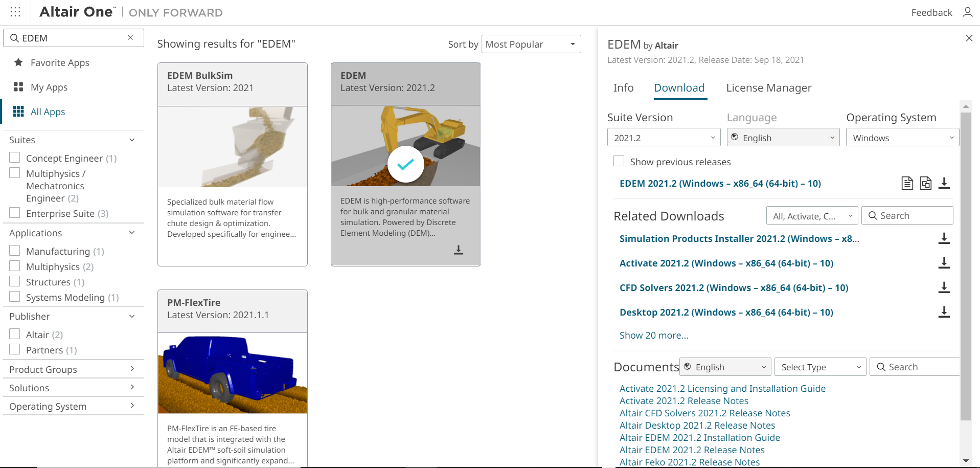Switch to the License Manager tab

768,88
